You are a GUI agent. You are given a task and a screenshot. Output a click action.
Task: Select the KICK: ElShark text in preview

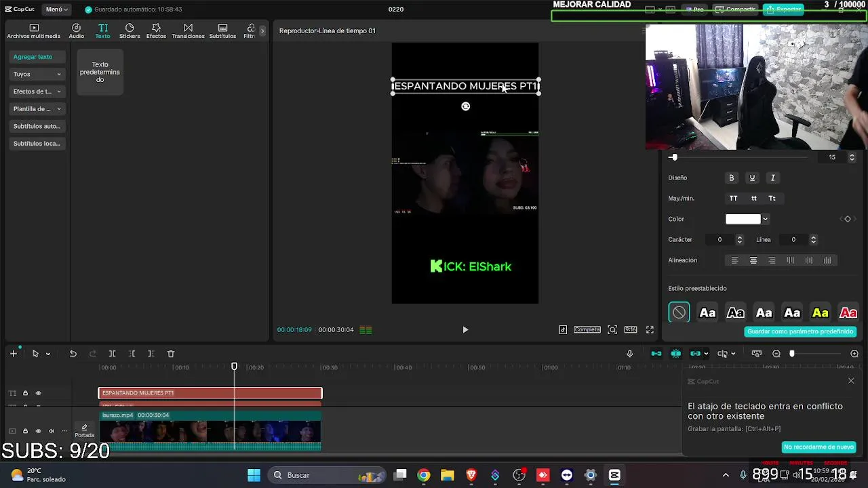point(471,266)
